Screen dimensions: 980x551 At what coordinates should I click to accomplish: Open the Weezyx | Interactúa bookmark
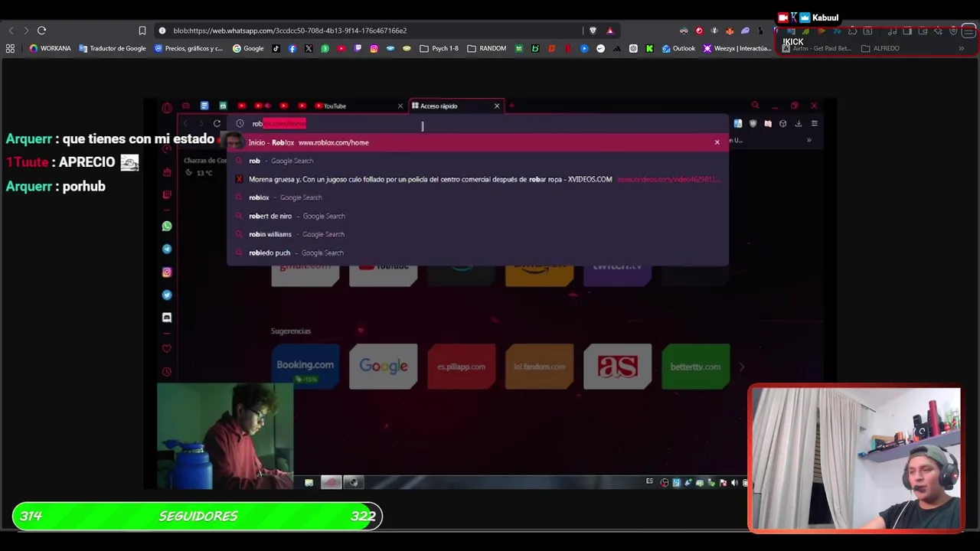(x=737, y=48)
